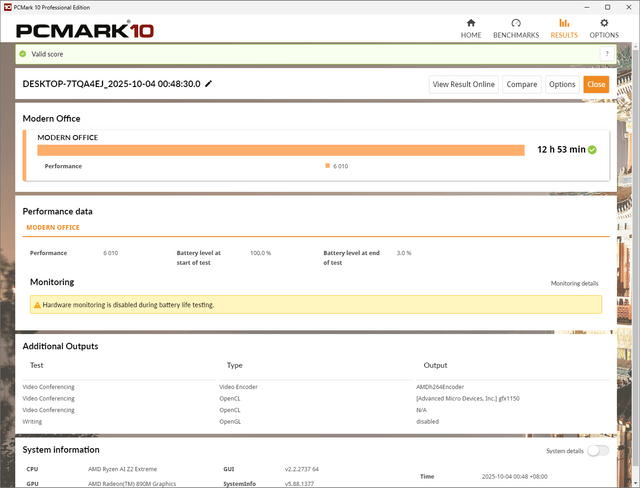Click the 3.0 % battery end value
This screenshot has width=640, height=488.
point(404,253)
